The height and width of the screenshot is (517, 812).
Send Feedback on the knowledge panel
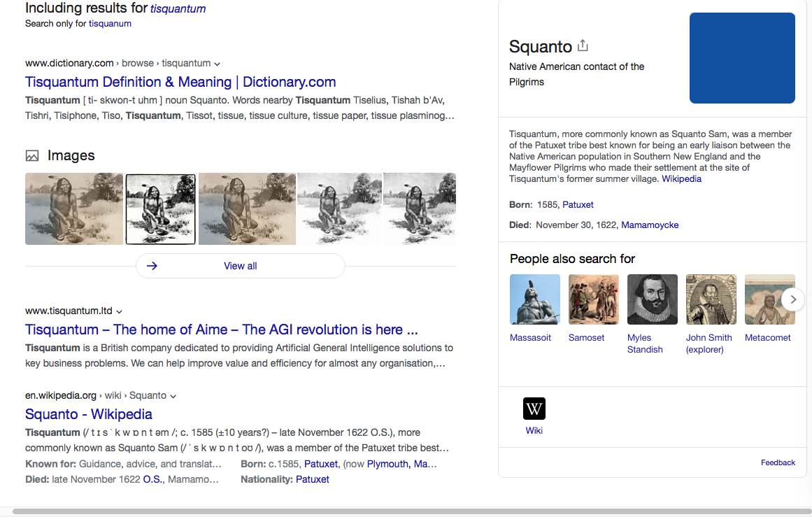click(x=778, y=462)
